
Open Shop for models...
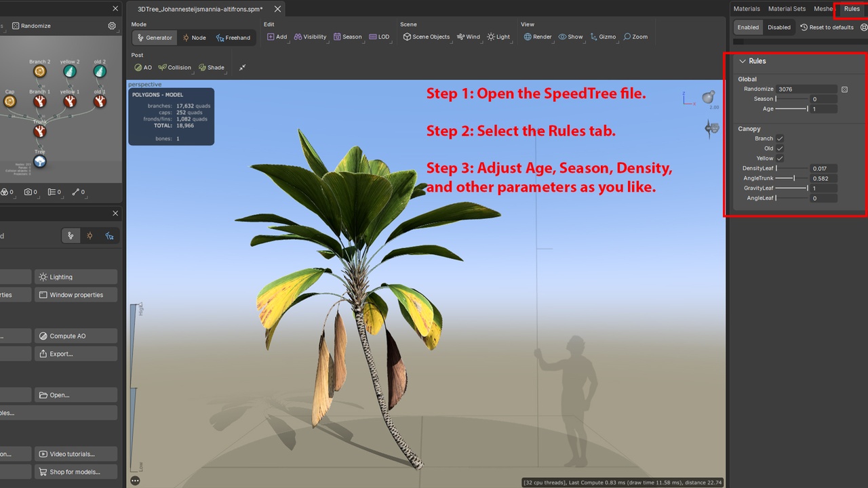(75, 472)
